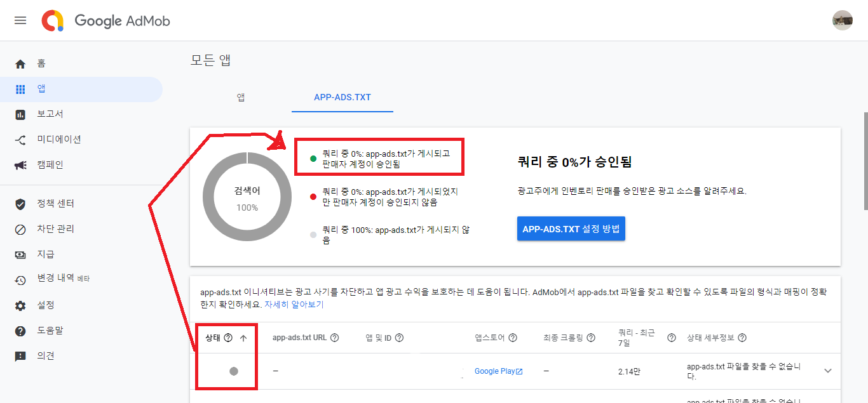Open the Google Play store link
Viewport: 868px width, 403px height.
point(498,371)
